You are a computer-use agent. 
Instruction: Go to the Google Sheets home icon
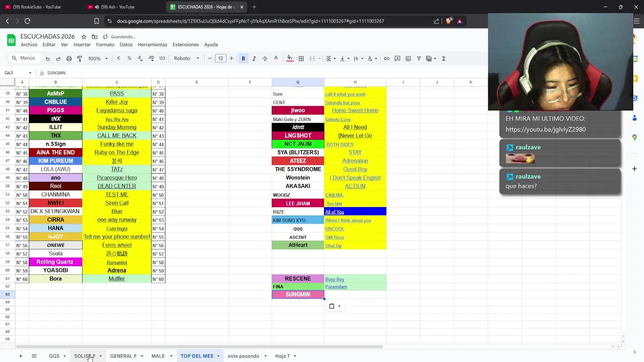click(11, 40)
